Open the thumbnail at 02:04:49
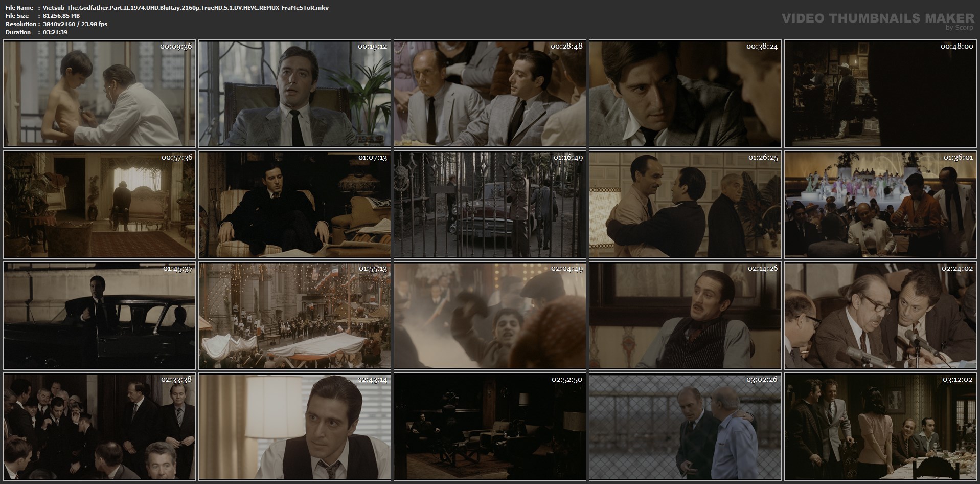Viewport: 980px width, 484px height. pos(490,316)
